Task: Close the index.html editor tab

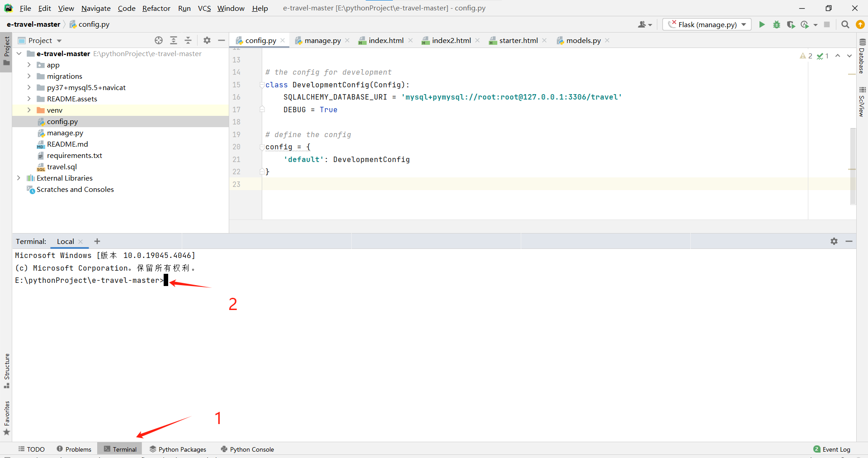Action: tap(410, 40)
